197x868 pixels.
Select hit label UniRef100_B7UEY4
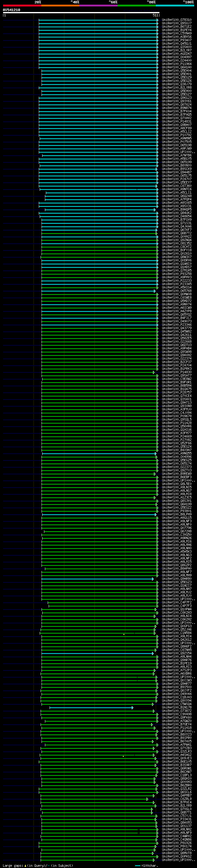(x=177, y=724)
